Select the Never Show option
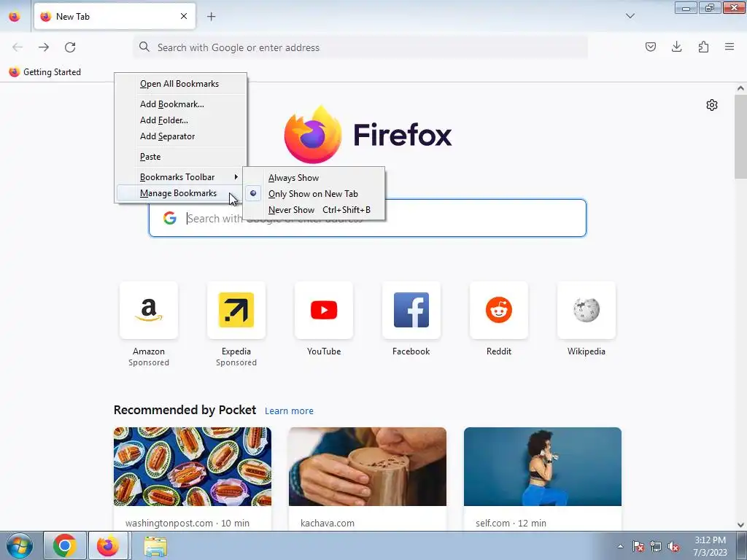 (x=314, y=210)
